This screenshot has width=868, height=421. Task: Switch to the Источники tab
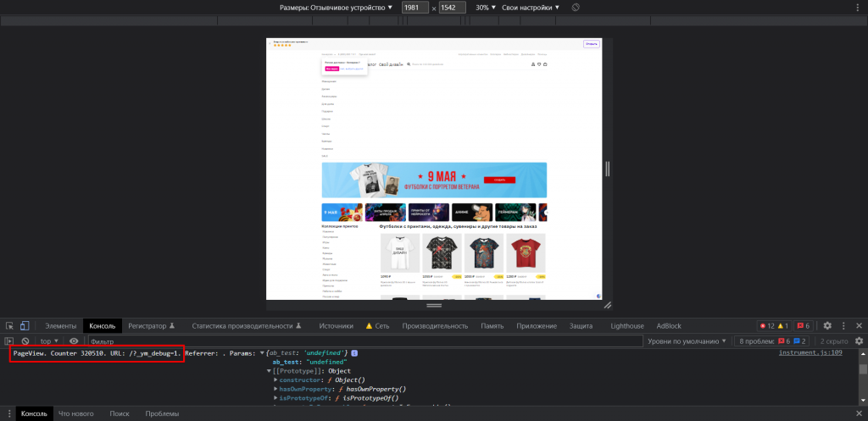click(x=336, y=326)
